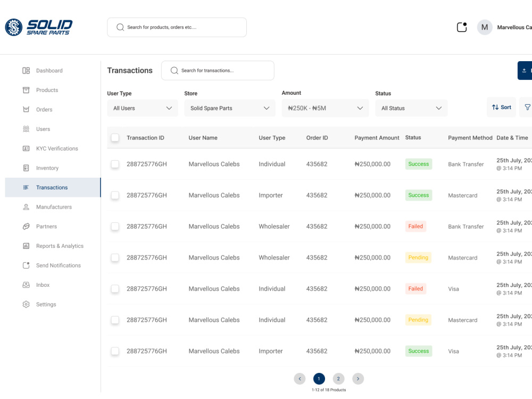The width and height of the screenshot is (532, 399).
Task: Click the Order ID column header
Action: 317,138
